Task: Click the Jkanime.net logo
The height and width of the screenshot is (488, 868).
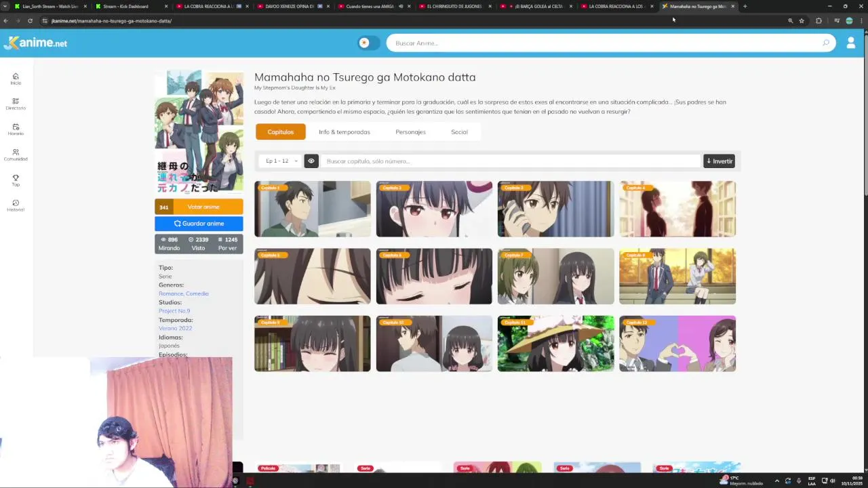Action: [35, 43]
